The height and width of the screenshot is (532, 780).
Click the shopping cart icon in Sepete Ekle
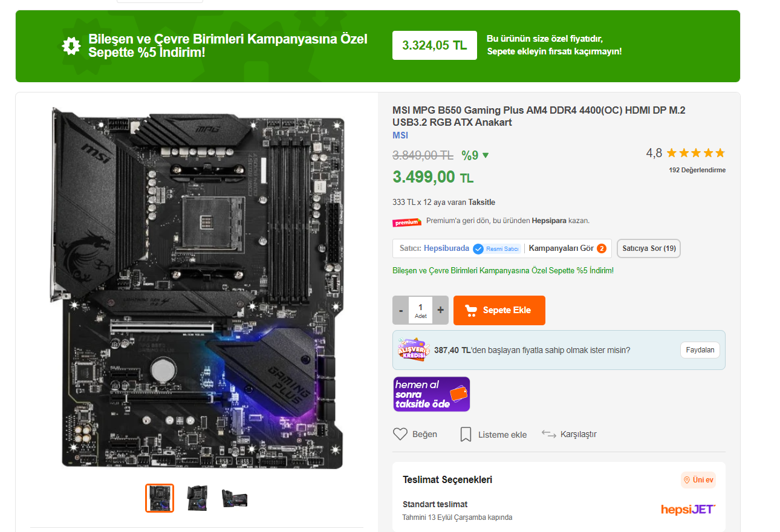coord(471,310)
